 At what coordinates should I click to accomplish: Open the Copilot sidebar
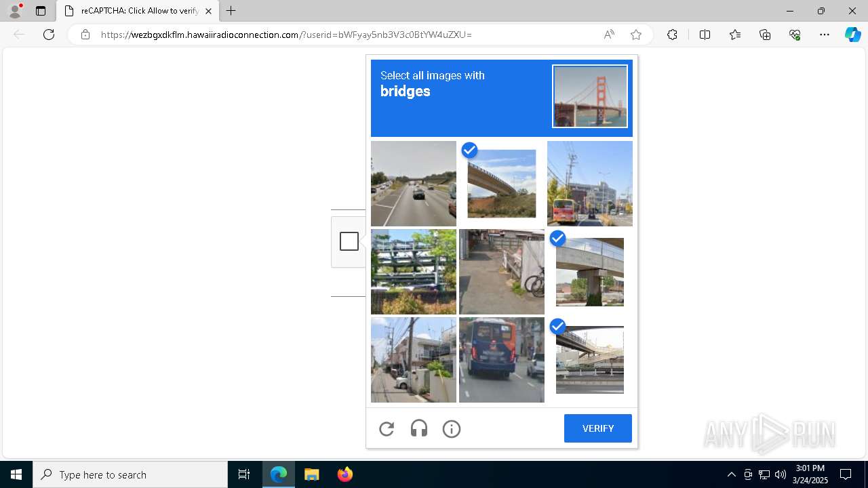point(852,35)
